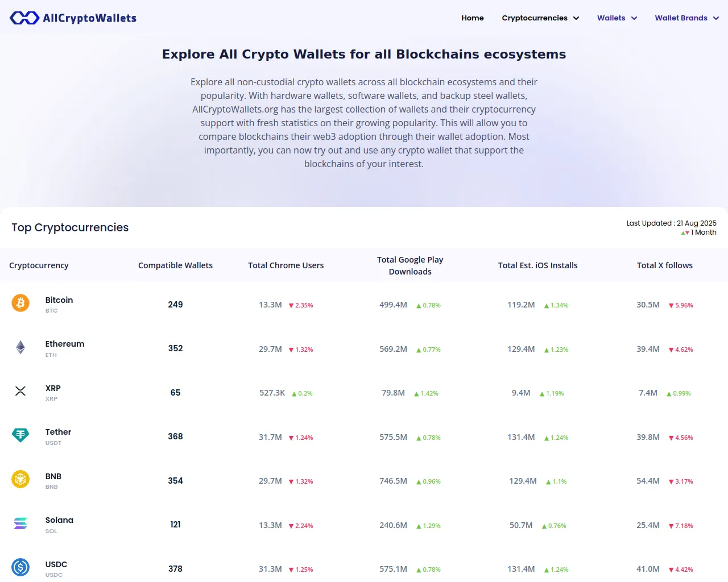This screenshot has width=728, height=582.
Task: Expand the Wallets dropdown menu
Action: 617,18
